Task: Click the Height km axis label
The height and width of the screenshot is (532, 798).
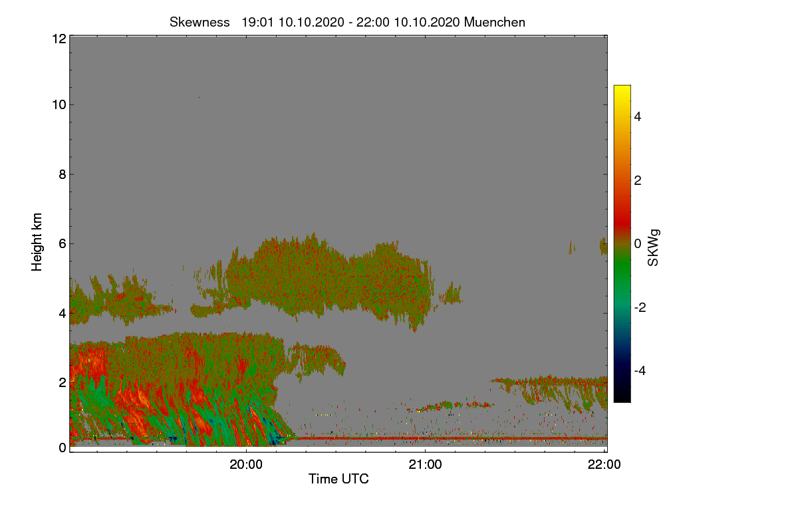Action: 37,242
